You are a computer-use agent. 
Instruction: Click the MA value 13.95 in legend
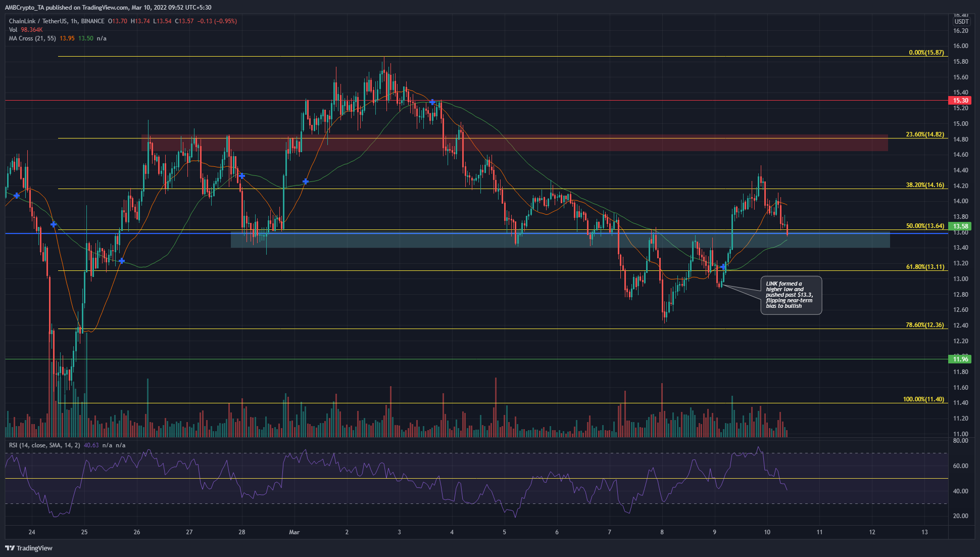(x=67, y=38)
